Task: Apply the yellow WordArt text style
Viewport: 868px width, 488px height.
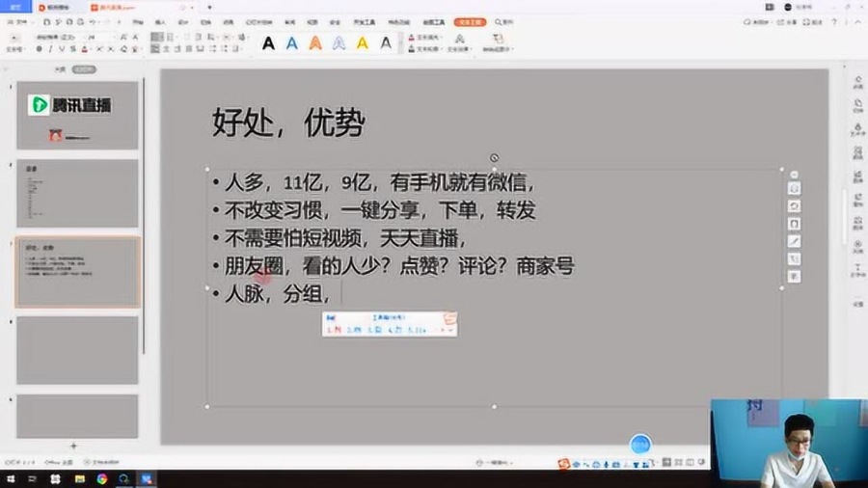Action: coord(362,43)
